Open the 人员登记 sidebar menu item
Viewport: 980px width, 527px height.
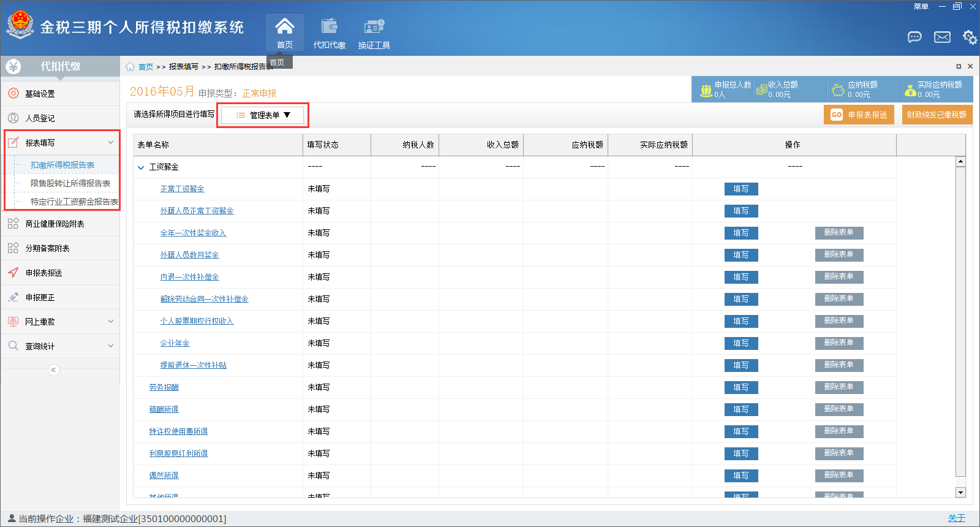point(40,118)
